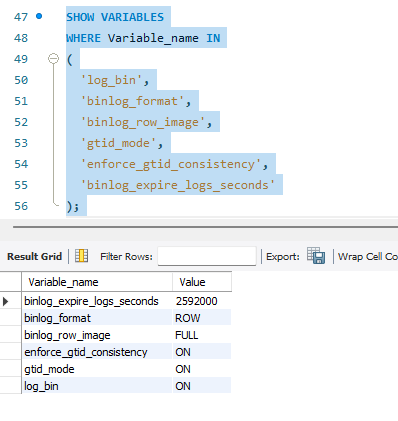Click the statement marker dot on line 47
398x421 pixels.
coord(39,16)
